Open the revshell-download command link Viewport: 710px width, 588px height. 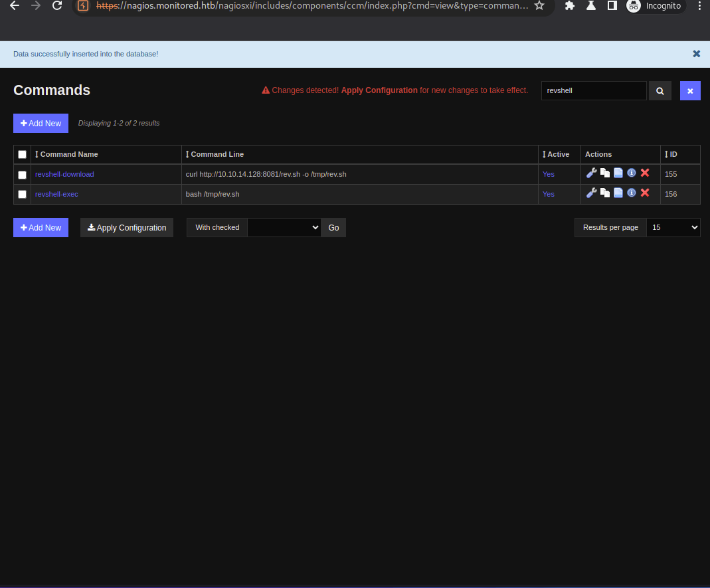pos(64,174)
